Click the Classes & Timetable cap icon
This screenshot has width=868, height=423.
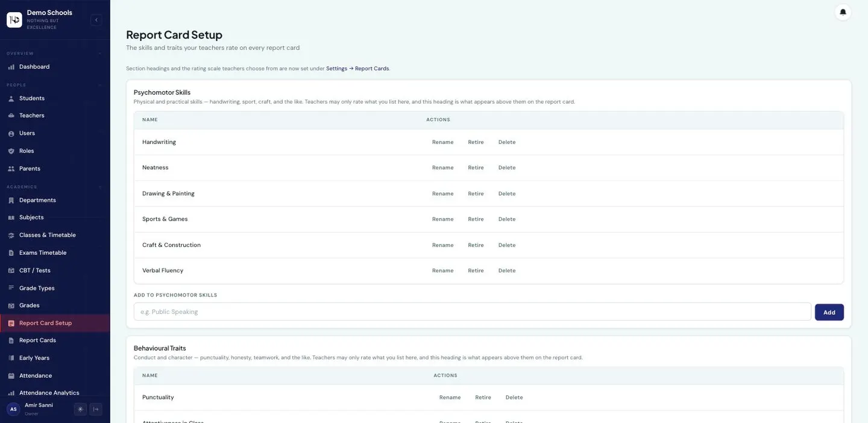(11, 235)
